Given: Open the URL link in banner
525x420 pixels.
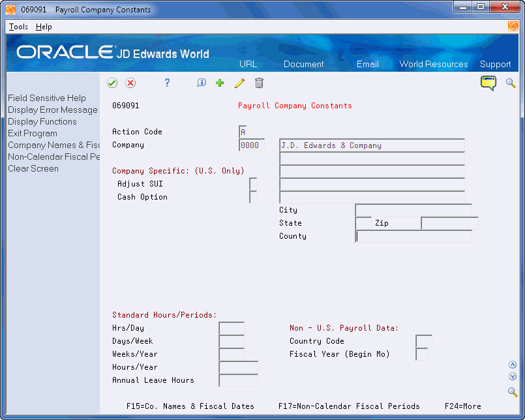Looking at the screenshot, I should (248, 64).
